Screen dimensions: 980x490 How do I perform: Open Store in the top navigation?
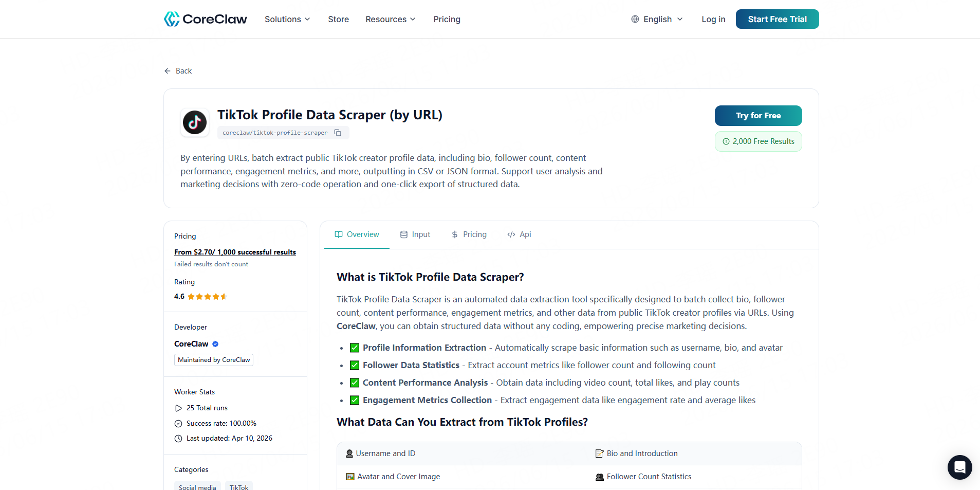338,19
